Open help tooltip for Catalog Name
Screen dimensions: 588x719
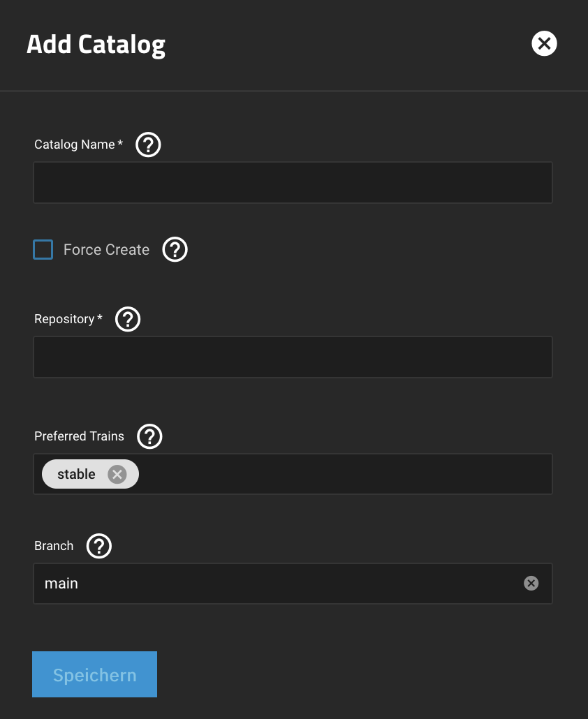(x=148, y=144)
